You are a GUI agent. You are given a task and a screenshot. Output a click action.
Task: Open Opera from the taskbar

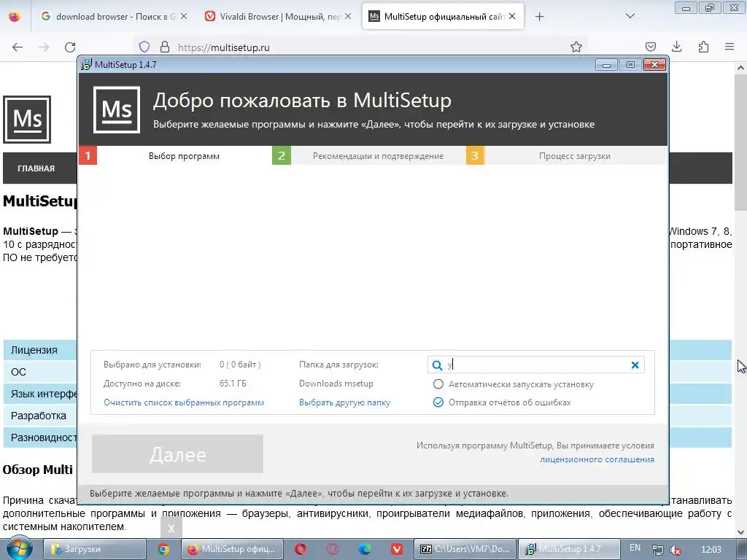pyautogui.click(x=301, y=549)
